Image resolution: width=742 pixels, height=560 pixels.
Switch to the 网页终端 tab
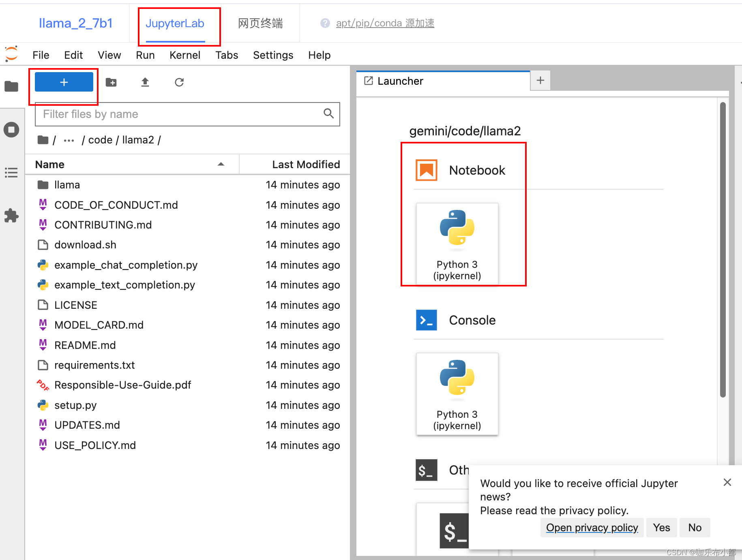tap(260, 24)
